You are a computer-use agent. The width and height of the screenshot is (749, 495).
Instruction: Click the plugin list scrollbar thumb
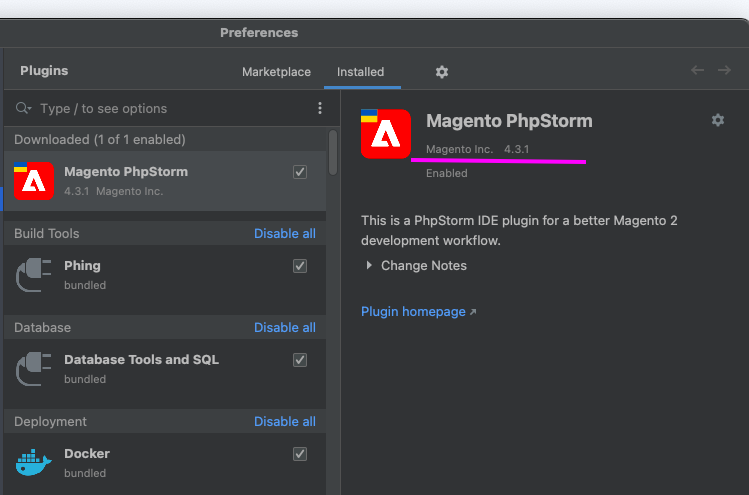pos(333,153)
